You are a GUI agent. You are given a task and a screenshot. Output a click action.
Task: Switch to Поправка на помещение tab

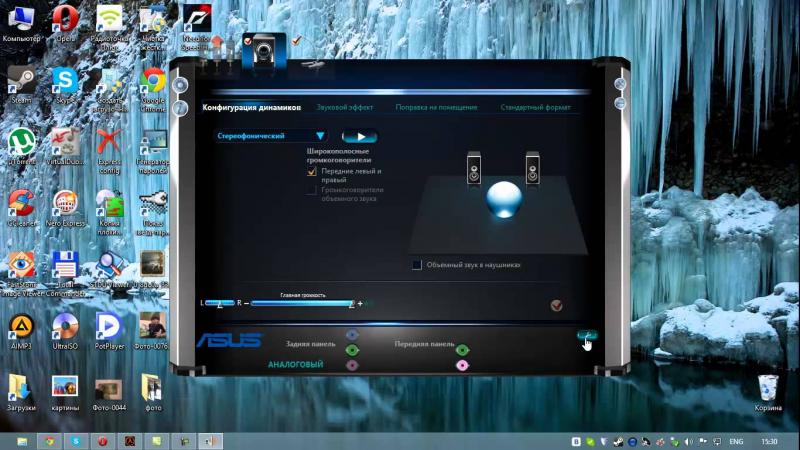[436, 108]
